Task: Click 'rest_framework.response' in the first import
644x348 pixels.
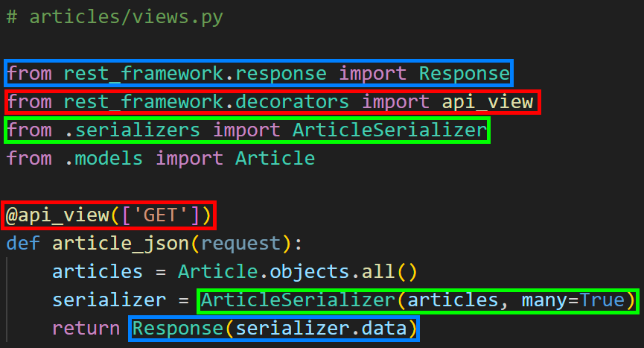Action: click(195, 74)
